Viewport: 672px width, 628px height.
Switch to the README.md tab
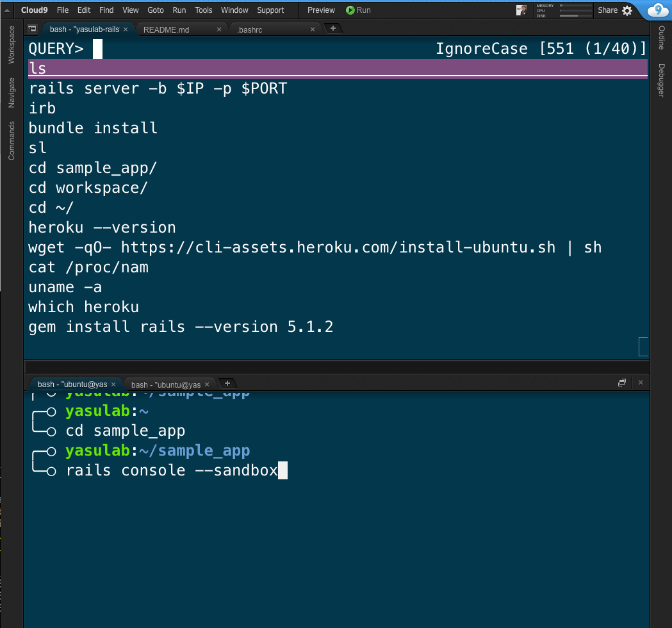167,29
